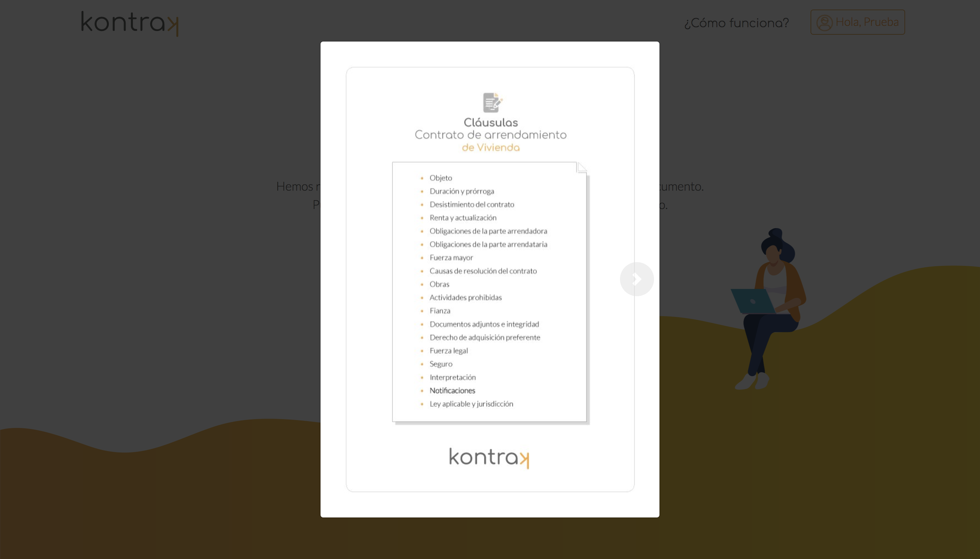
Task: Select the Duración y prórroga clause
Action: coord(462,191)
